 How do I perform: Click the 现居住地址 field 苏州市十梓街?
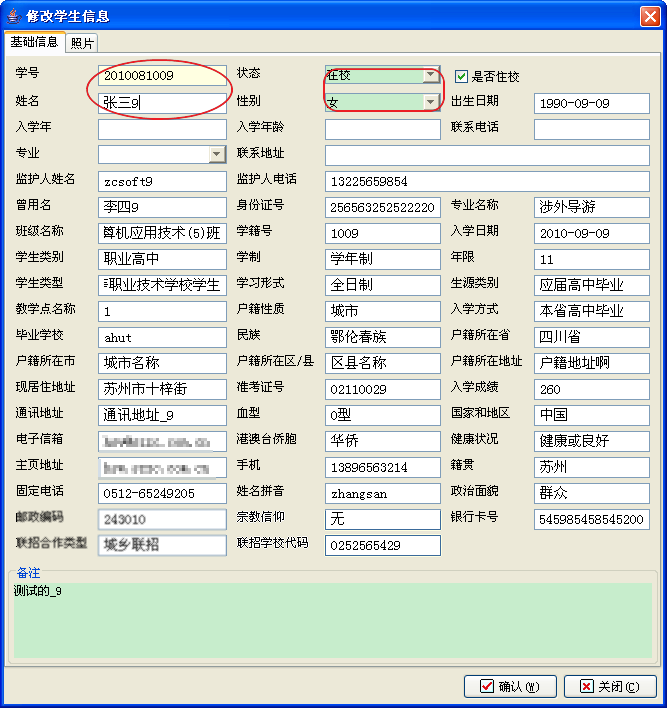pyautogui.click(x=162, y=389)
